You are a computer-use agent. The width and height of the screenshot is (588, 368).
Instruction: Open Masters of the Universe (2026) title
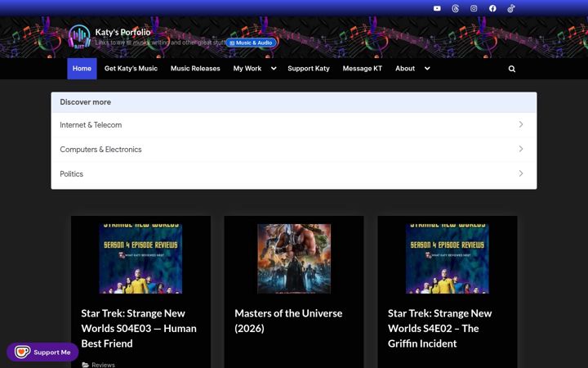pyautogui.click(x=288, y=321)
